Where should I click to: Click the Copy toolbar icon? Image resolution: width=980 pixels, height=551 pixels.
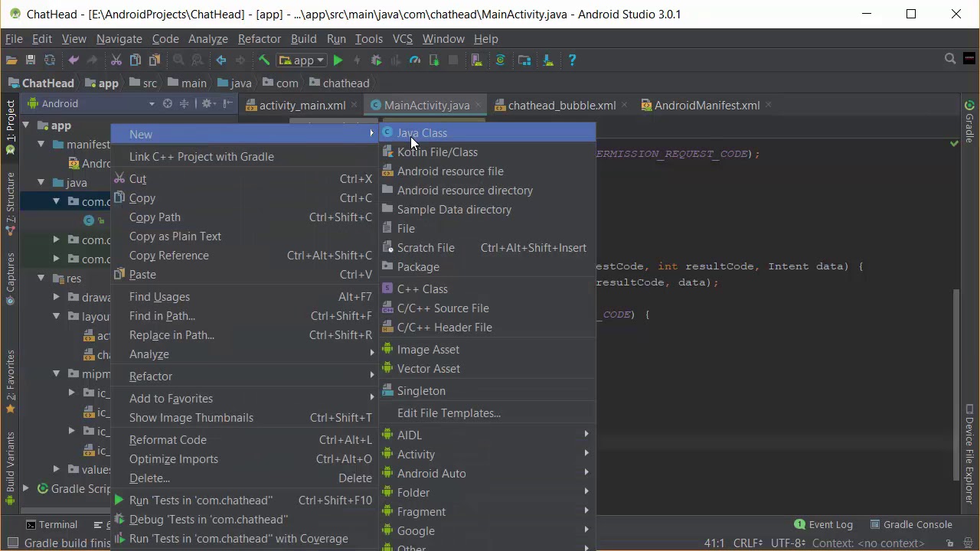coord(136,60)
